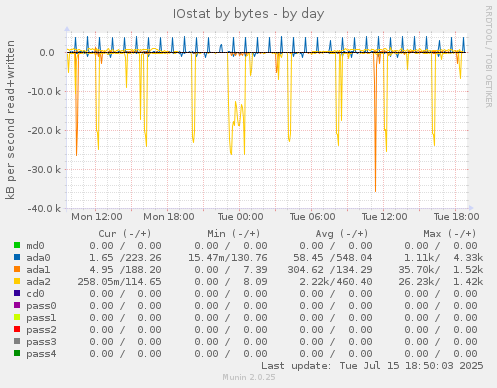Click the Mon 12:00 time axis label
497x388 pixels.
[97, 217]
